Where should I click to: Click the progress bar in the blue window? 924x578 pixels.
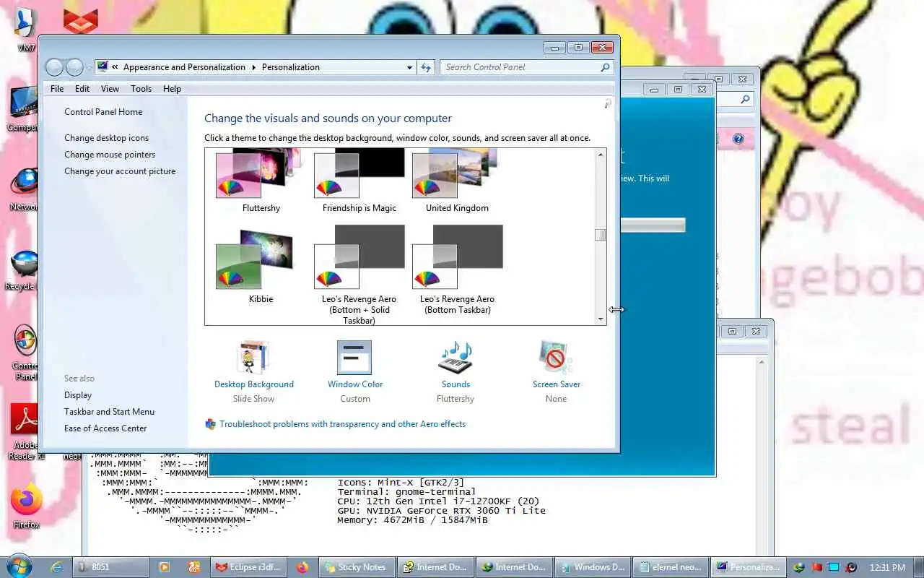[652, 225]
